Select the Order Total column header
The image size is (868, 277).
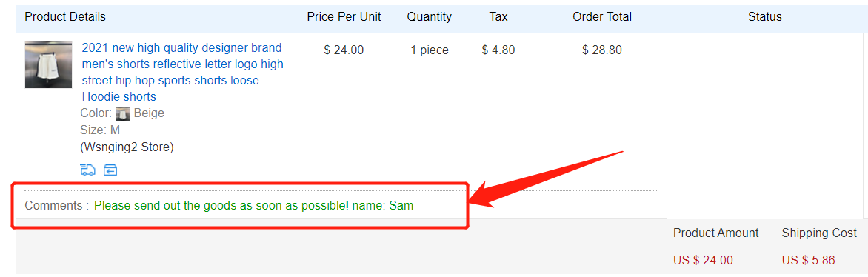[x=602, y=16]
